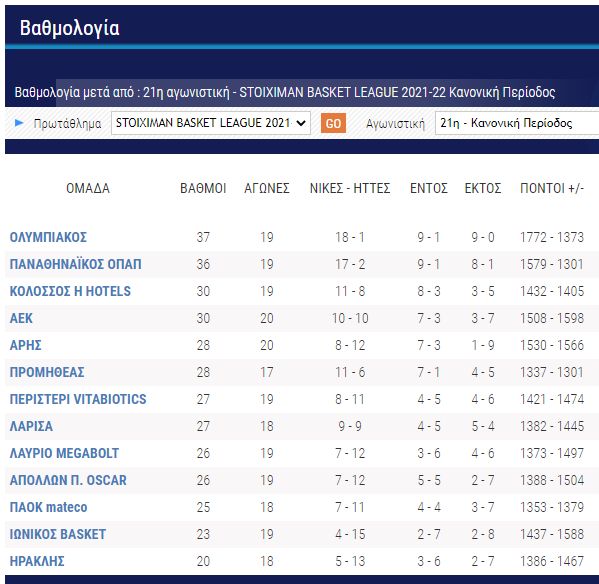Viewport: 599px width, 584px height.
Task: Select ΠΕΡΙΣΤΕΡΙ VITABIOTICS in the standings
Action: [78, 399]
